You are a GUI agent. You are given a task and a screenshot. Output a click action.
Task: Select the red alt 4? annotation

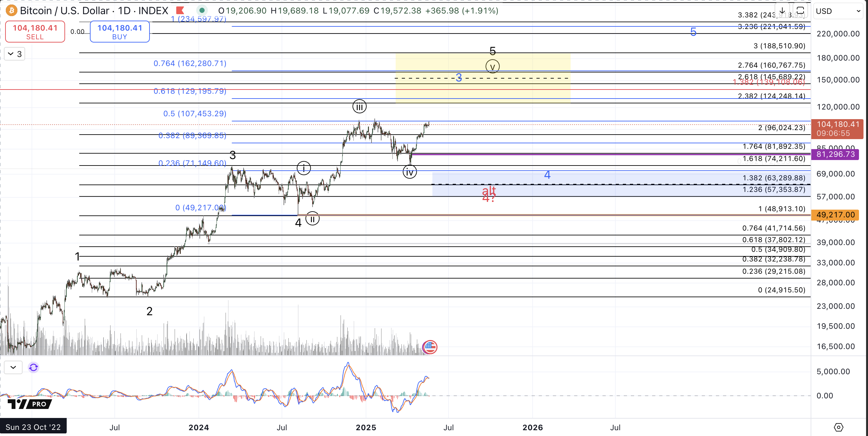tap(488, 194)
